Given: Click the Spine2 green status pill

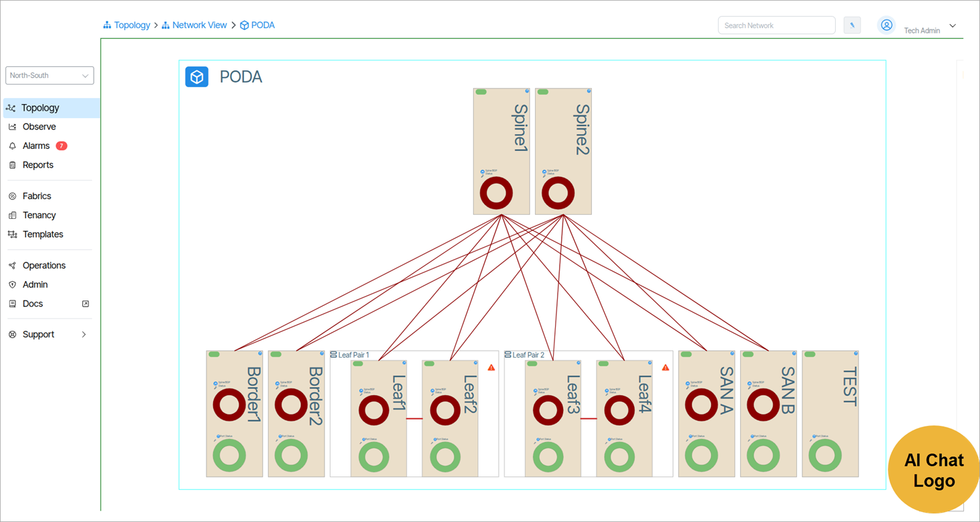Looking at the screenshot, I should point(543,92).
